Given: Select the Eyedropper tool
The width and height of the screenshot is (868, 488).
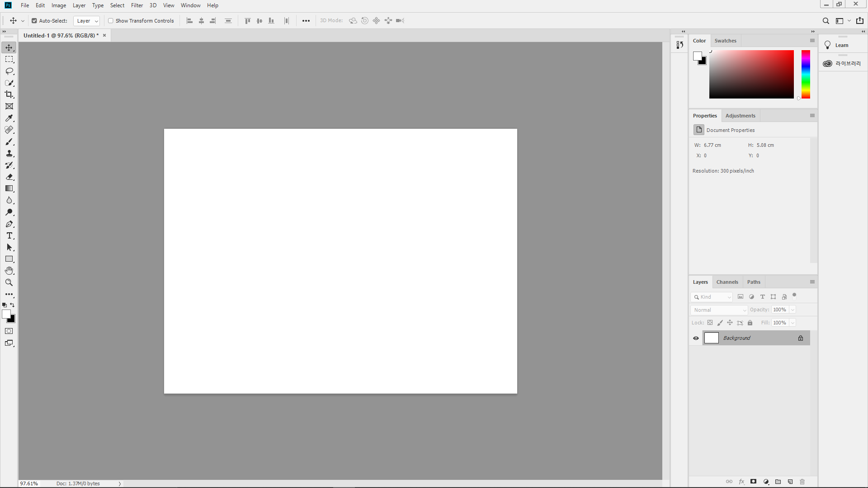Looking at the screenshot, I should click(9, 118).
